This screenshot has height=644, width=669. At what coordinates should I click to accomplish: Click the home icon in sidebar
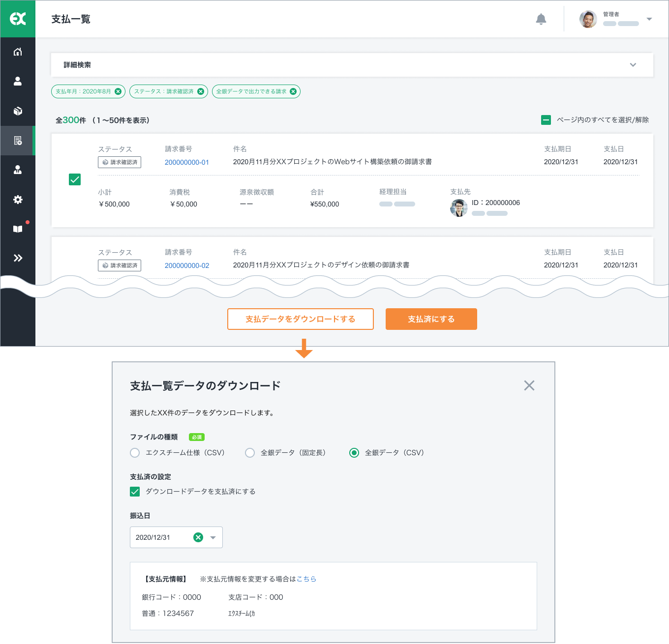click(18, 52)
